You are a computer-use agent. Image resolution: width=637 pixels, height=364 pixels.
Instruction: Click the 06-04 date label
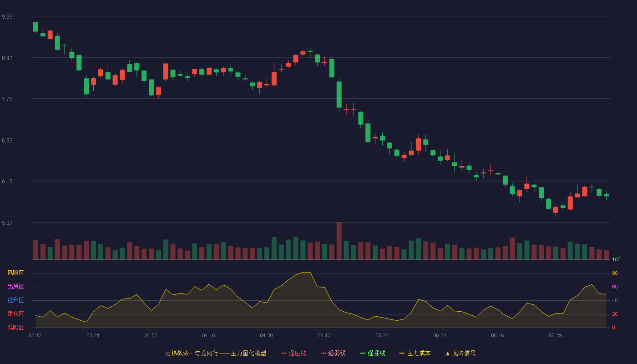pos(440,335)
